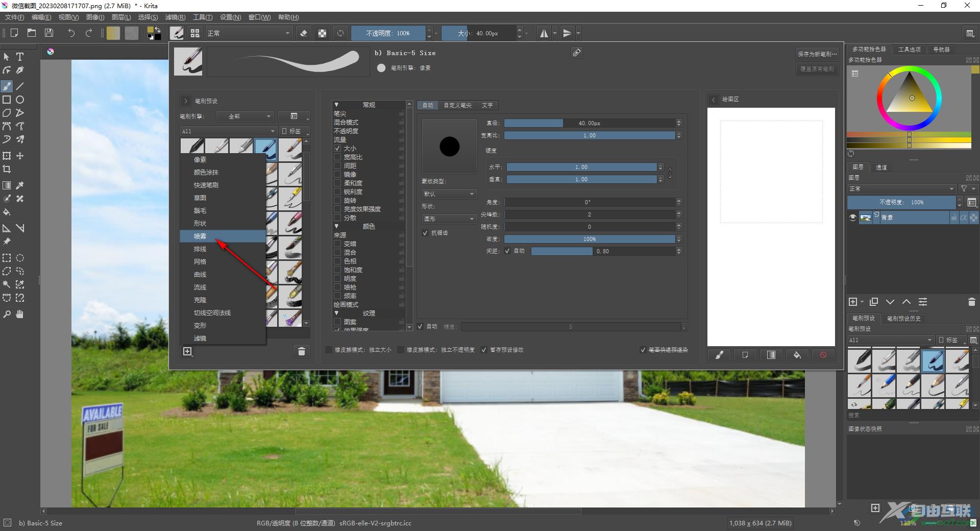The width and height of the screenshot is (980, 531).
Task: Collapse the 笔刷预设 panel chevron
Action: point(186,101)
